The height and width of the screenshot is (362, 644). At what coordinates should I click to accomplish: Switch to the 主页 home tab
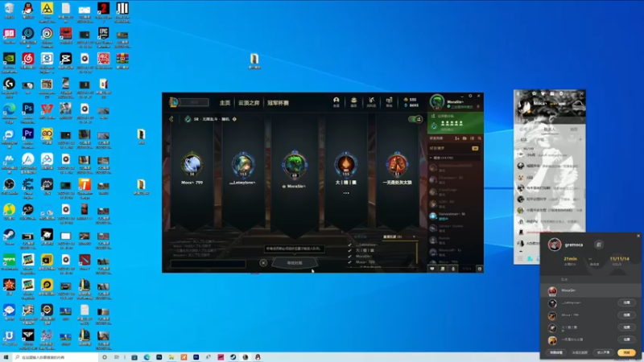click(x=225, y=103)
